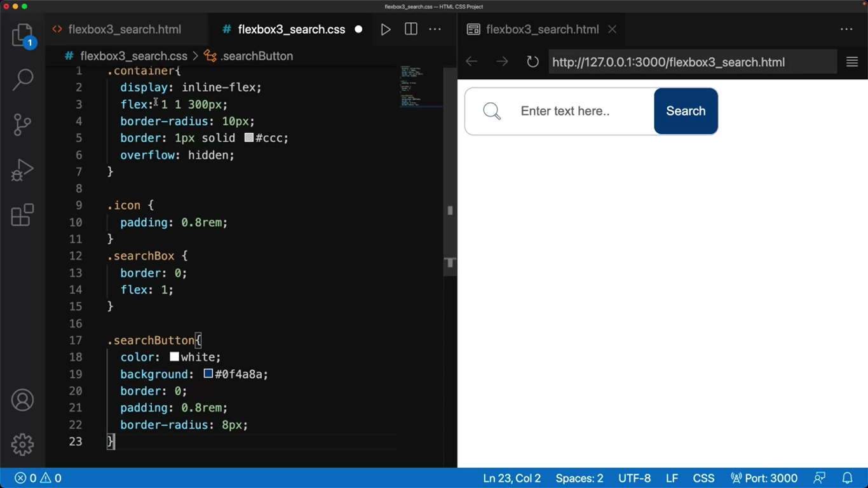
Task: Open the Explorer view in activity bar
Action: coord(22,34)
